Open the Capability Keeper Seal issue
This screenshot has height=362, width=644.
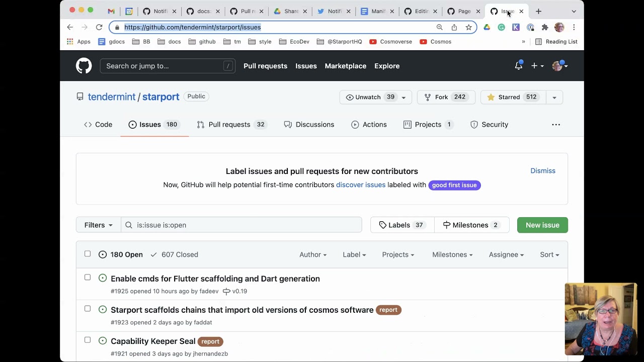point(153,341)
